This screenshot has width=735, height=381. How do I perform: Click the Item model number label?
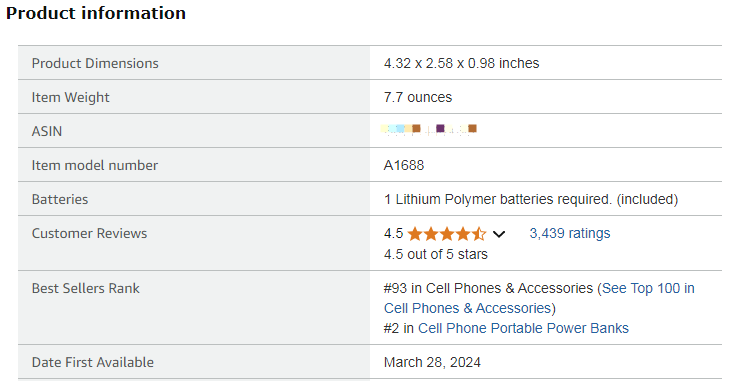coord(95,165)
